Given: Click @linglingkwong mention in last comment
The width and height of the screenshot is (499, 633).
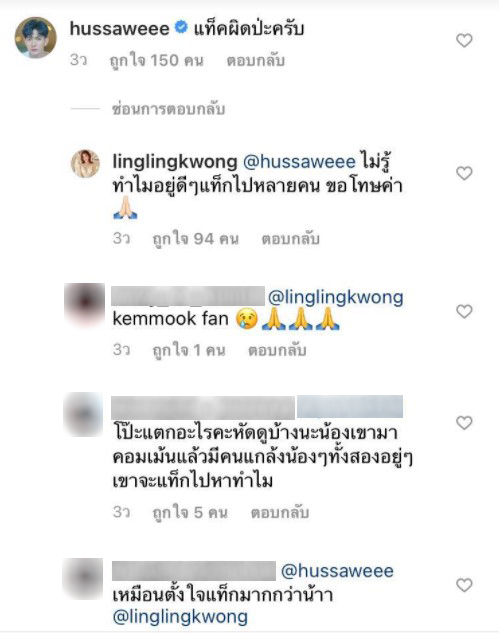Looking at the screenshot, I should click(180, 617).
